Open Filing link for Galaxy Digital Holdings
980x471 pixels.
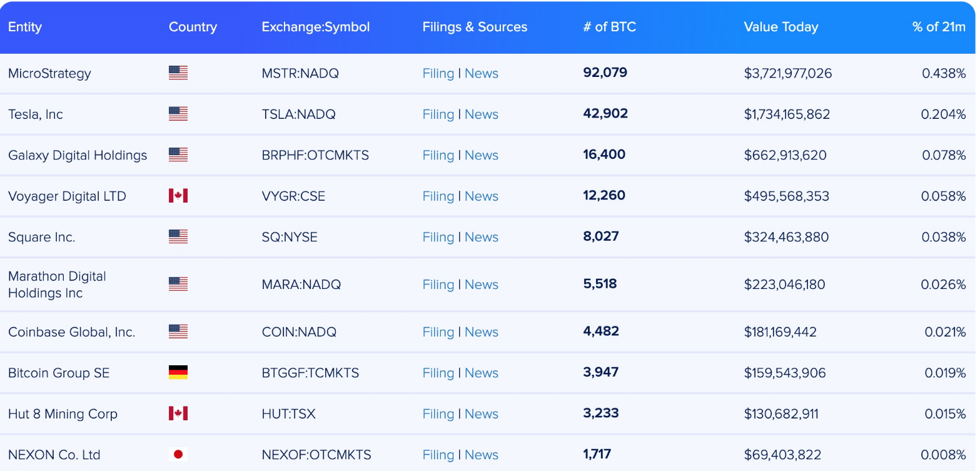point(438,155)
